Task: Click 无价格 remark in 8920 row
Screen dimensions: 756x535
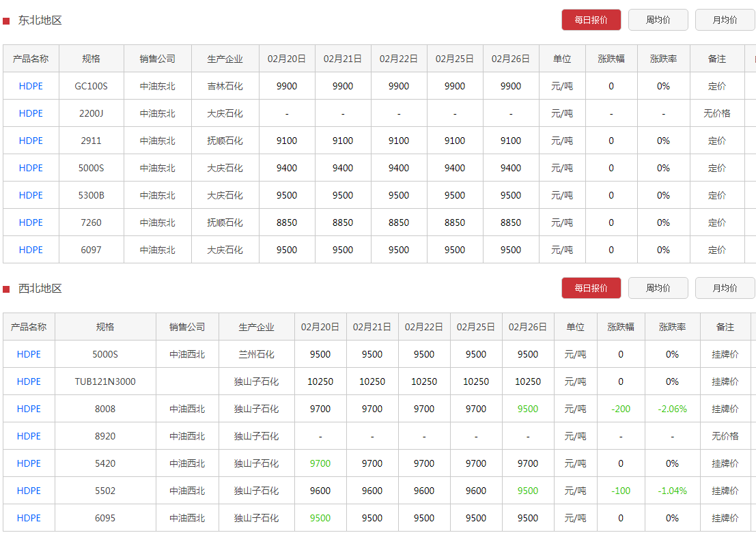Action: [725, 436]
